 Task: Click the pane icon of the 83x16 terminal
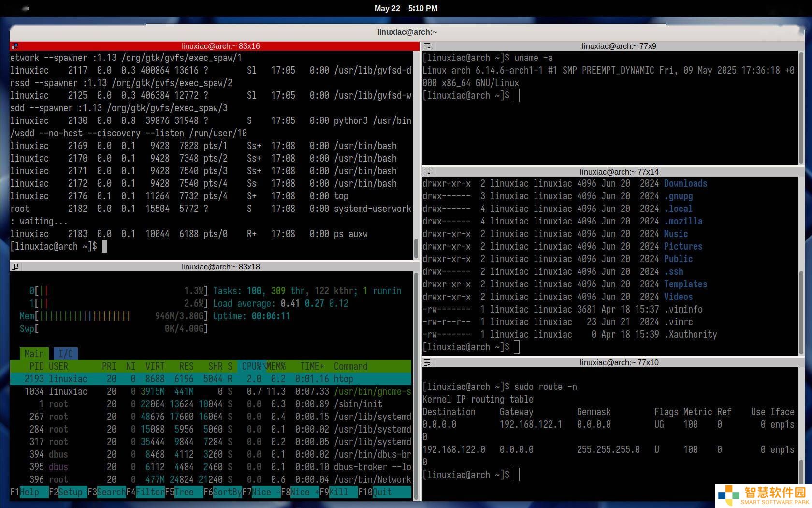pyautogui.click(x=14, y=46)
